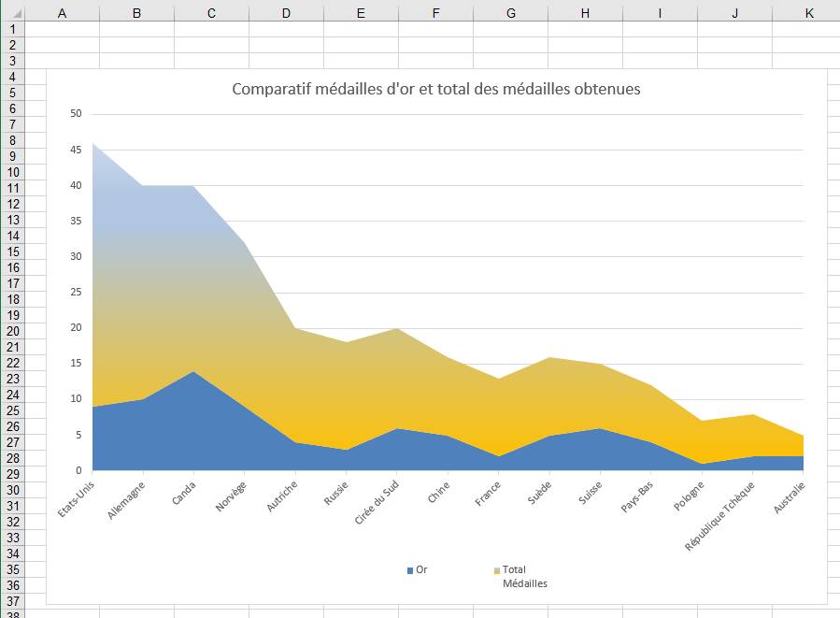Screen dimensions: 840x618
Task: Click the blue Or legend marker
Action: click(x=409, y=570)
